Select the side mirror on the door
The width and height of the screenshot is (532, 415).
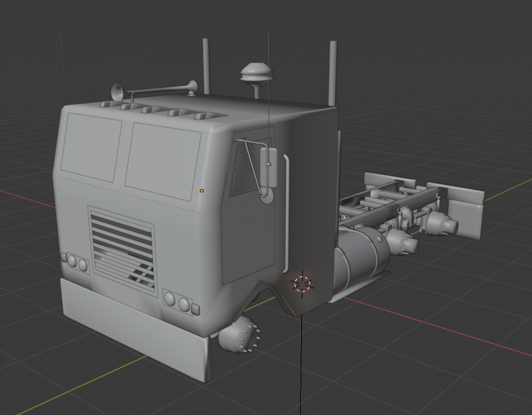(269, 167)
